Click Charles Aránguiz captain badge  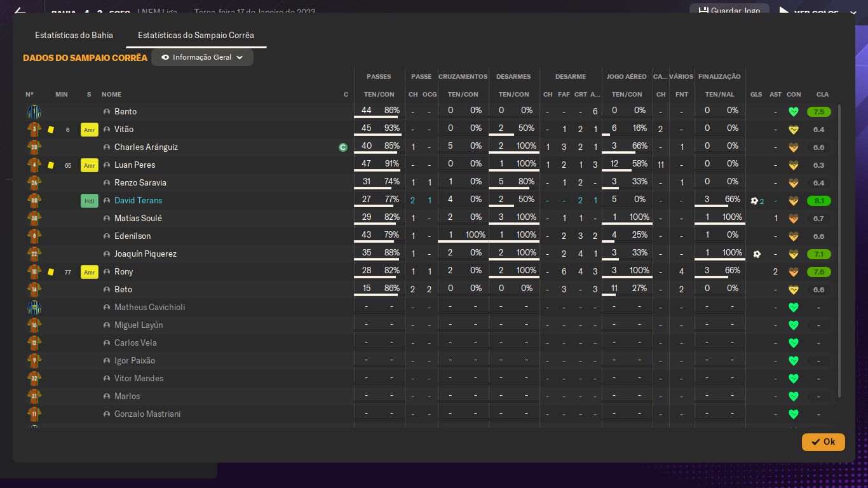click(x=343, y=147)
